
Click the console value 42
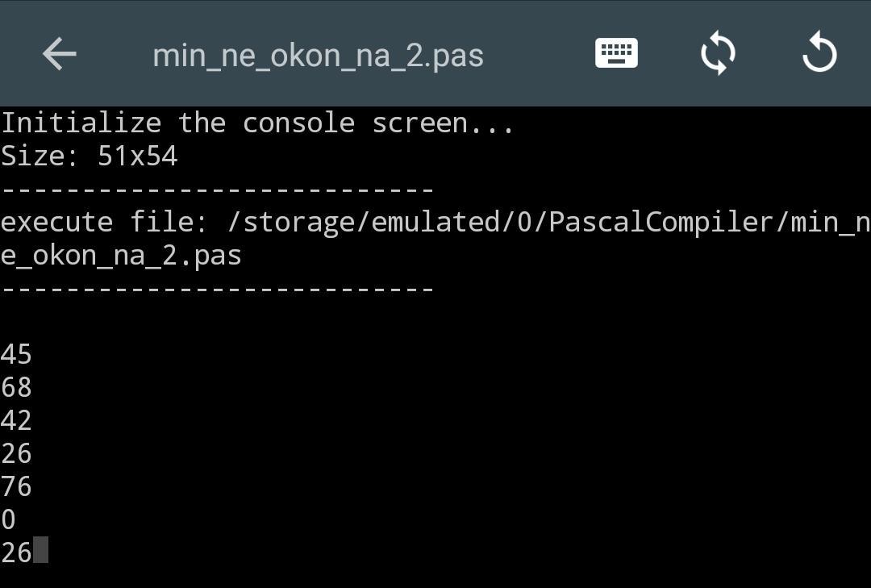coord(16,421)
